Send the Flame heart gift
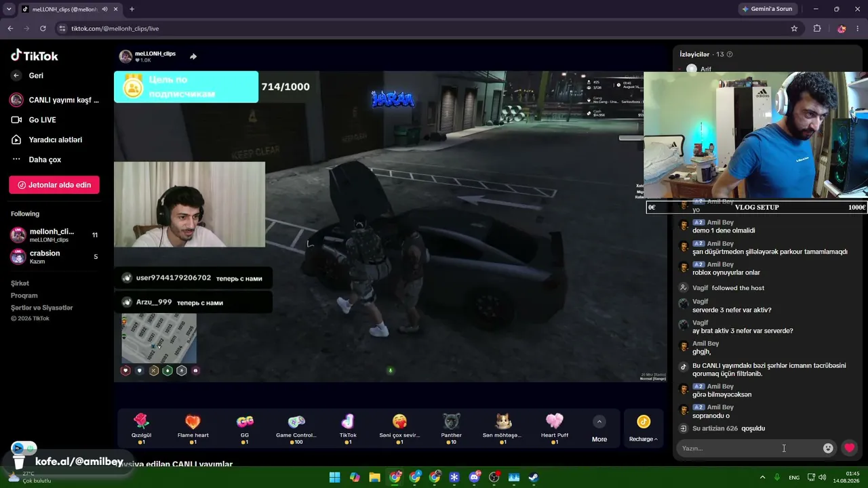Screen dimensions: 868x488 click(x=193, y=428)
